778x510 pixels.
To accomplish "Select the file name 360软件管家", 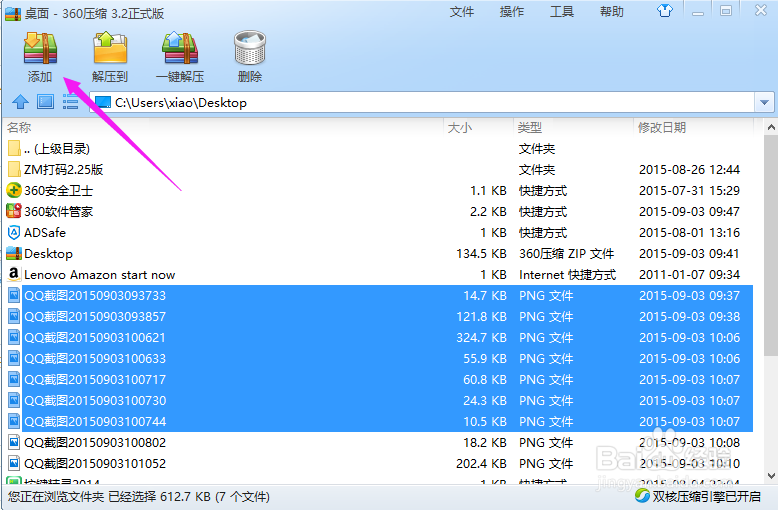I will [x=59, y=211].
